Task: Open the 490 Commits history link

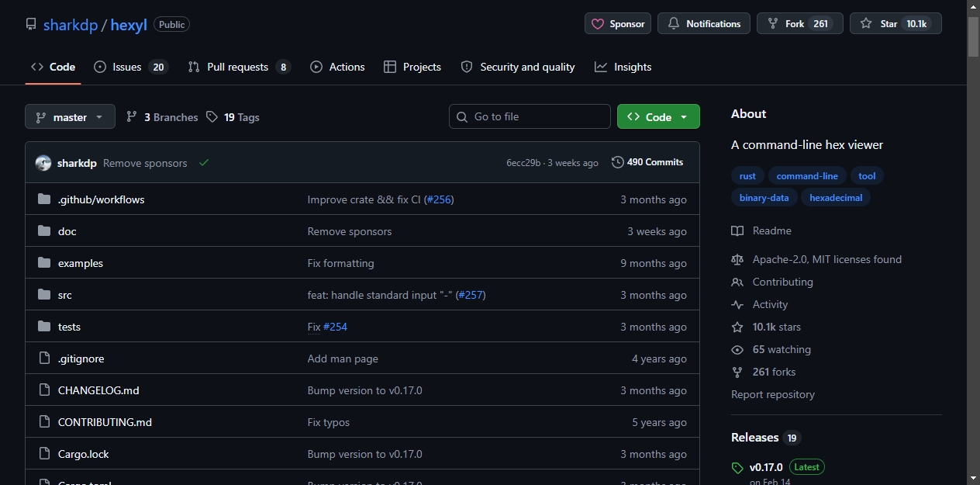Action: (x=647, y=162)
